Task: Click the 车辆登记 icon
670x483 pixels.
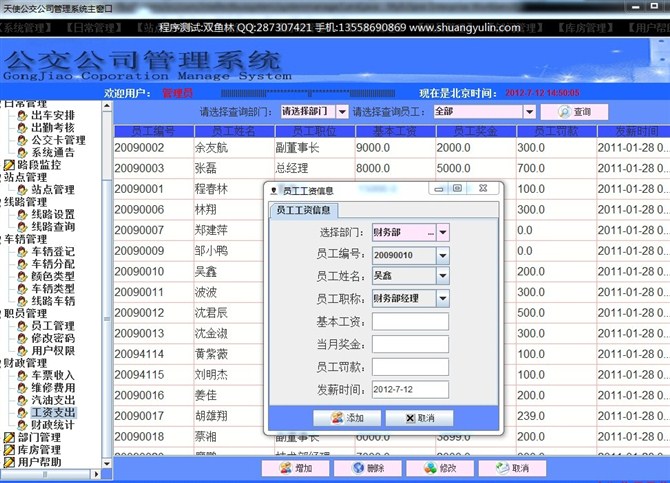Action: [23, 251]
